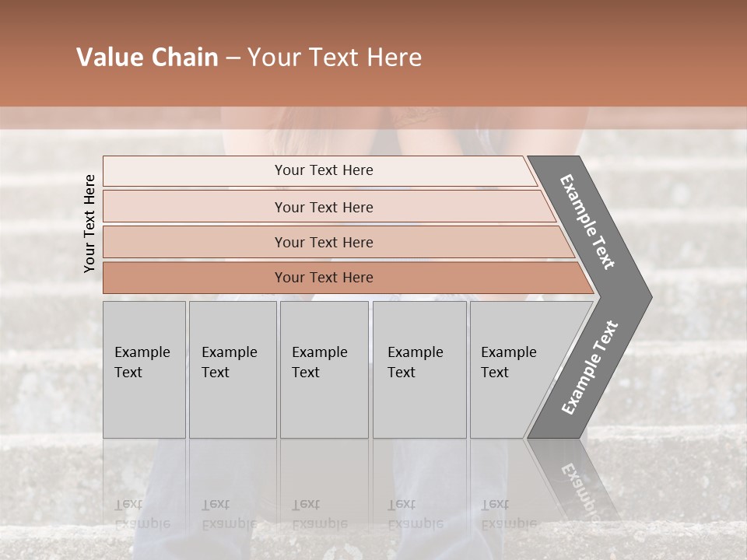Select the upper dark chevron Example Text
The image size is (747, 560).
pyautogui.click(x=589, y=222)
